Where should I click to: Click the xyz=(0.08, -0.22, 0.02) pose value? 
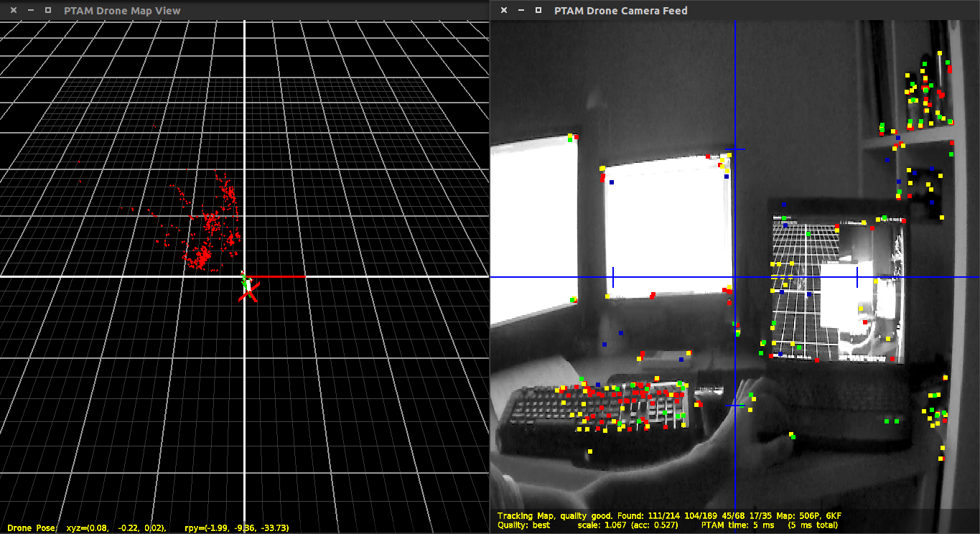click(116, 528)
